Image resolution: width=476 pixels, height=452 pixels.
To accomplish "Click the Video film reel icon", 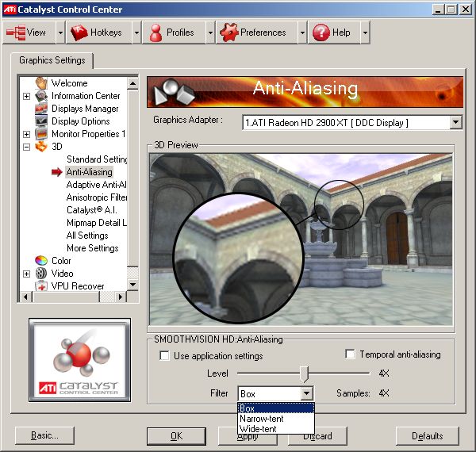I will (x=41, y=273).
